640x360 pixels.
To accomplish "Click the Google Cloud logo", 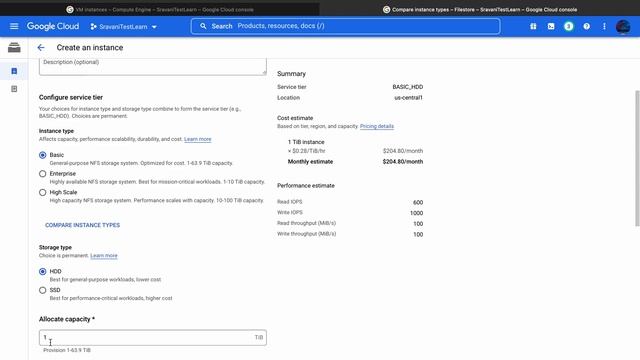I will pyautogui.click(x=53, y=26).
